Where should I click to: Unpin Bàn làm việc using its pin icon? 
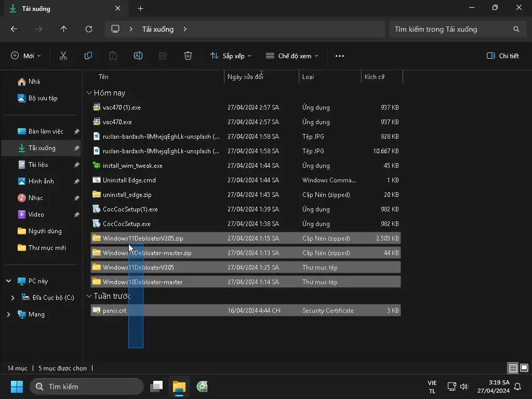[x=77, y=131]
